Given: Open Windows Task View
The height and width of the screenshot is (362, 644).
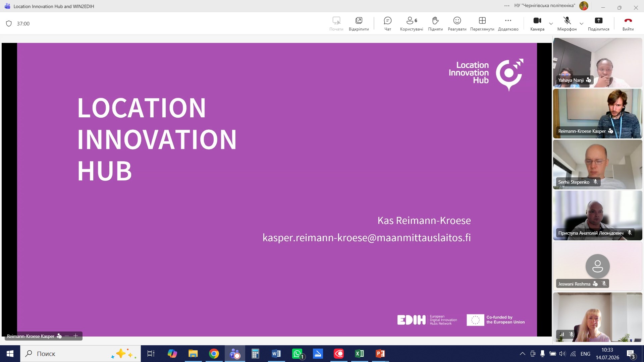Looking at the screenshot, I should pos(151,354).
